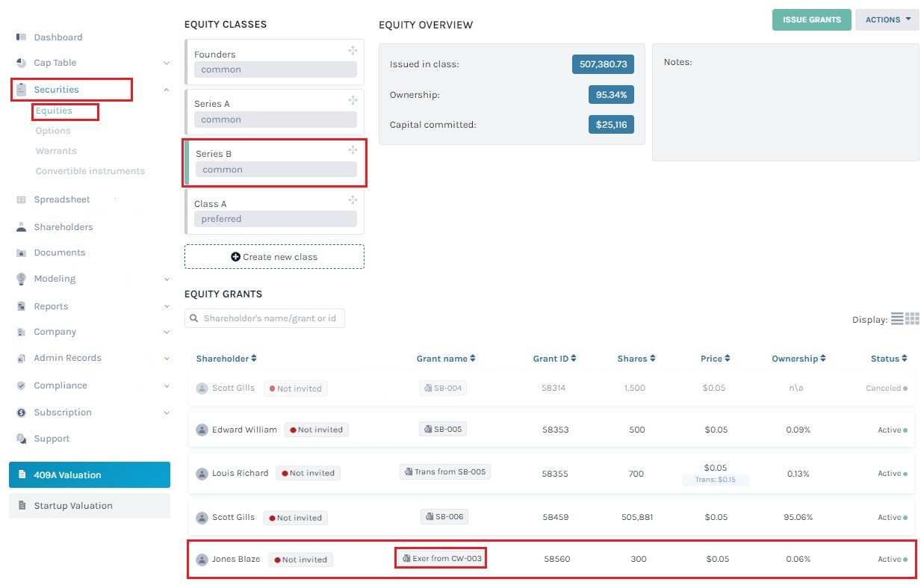924x585 pixels.
Task: Open Trans from SB-005 grant tag
Action: (x=445, y=472)
